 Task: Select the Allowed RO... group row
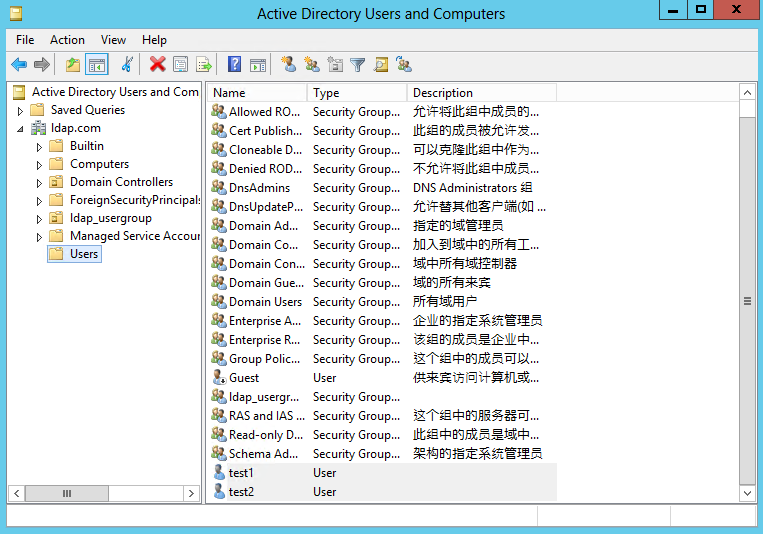(382, 111)
